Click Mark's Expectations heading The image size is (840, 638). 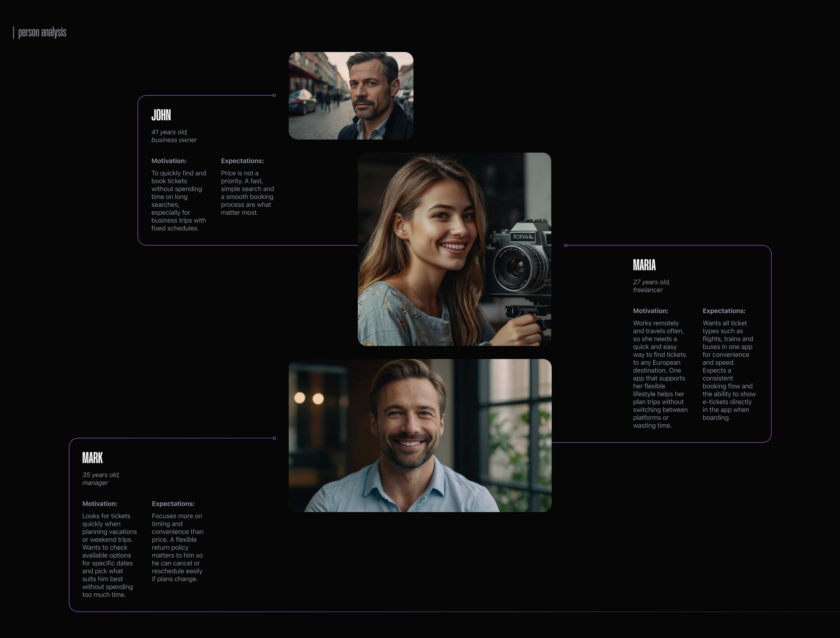point(173,504)
